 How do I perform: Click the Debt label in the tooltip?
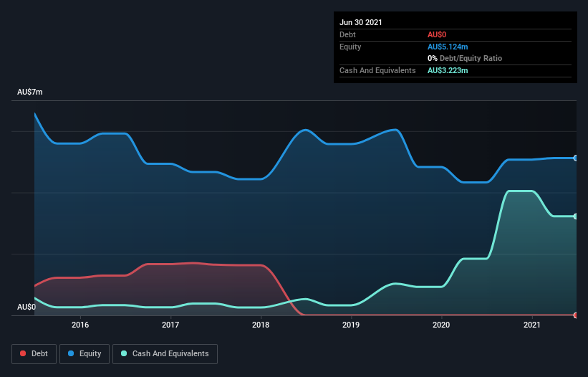[347, 34]
